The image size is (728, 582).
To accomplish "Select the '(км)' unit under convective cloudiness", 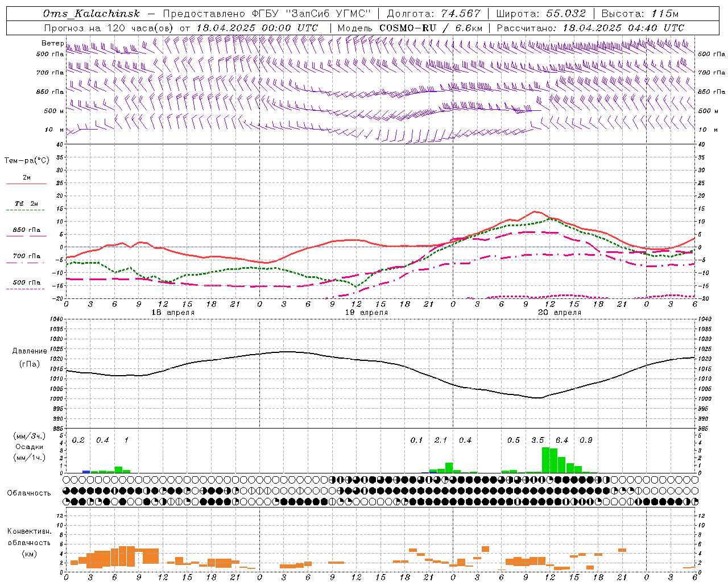I will 29,554.
